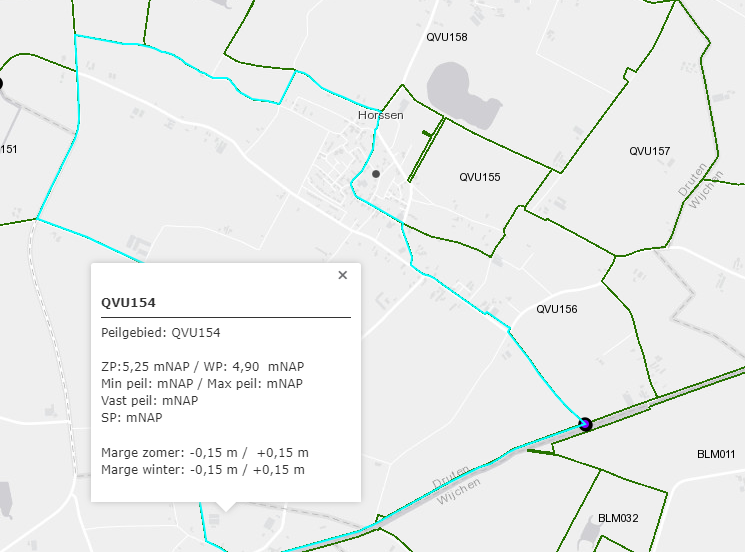Click the black marker at the left map edge
The image size is (745, 552).
[1, 85]
